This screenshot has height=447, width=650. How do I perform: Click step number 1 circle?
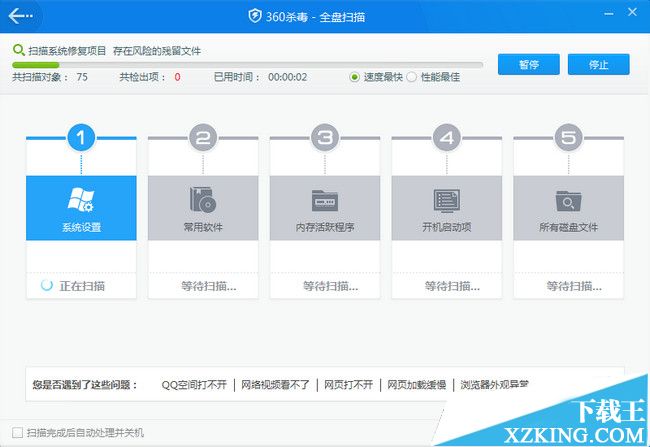(x=81, y=137)
